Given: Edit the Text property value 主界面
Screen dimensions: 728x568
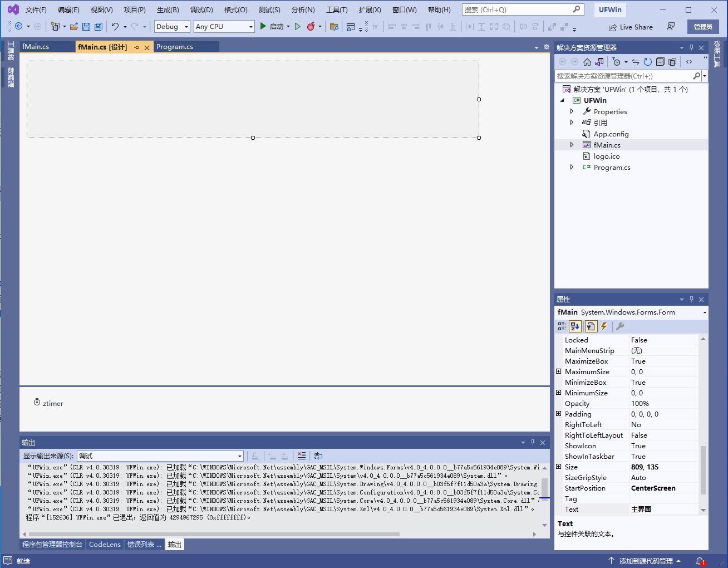Looking at the screenshot, I should [x=663, y=509].
